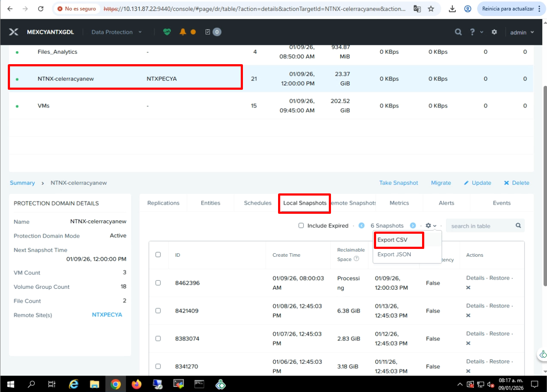Click the search in table field
Screen dimensions: 547x392
pos(481,226)
